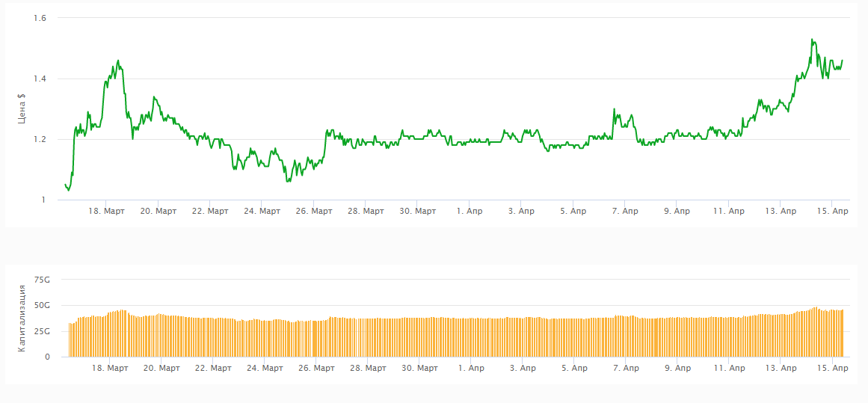Click the 13. Апр label on capitalization chart
Viewport: 868px width, 403px height.
(x=781, y=368)
